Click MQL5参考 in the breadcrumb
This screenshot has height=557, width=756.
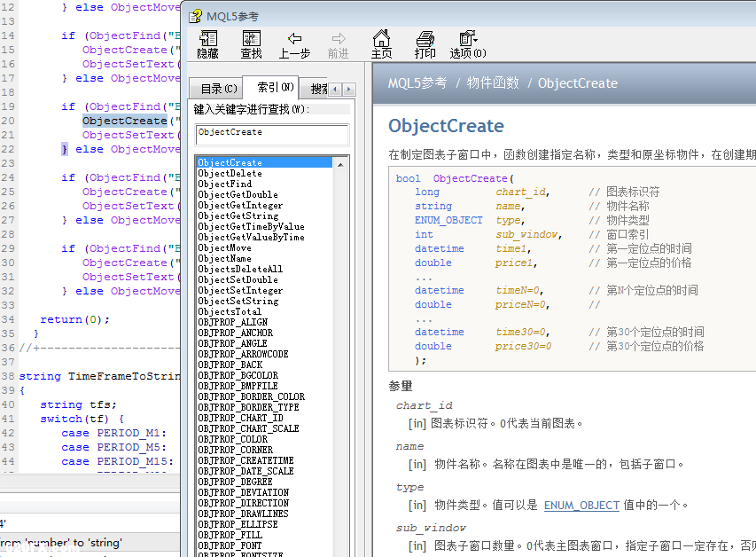417,83
